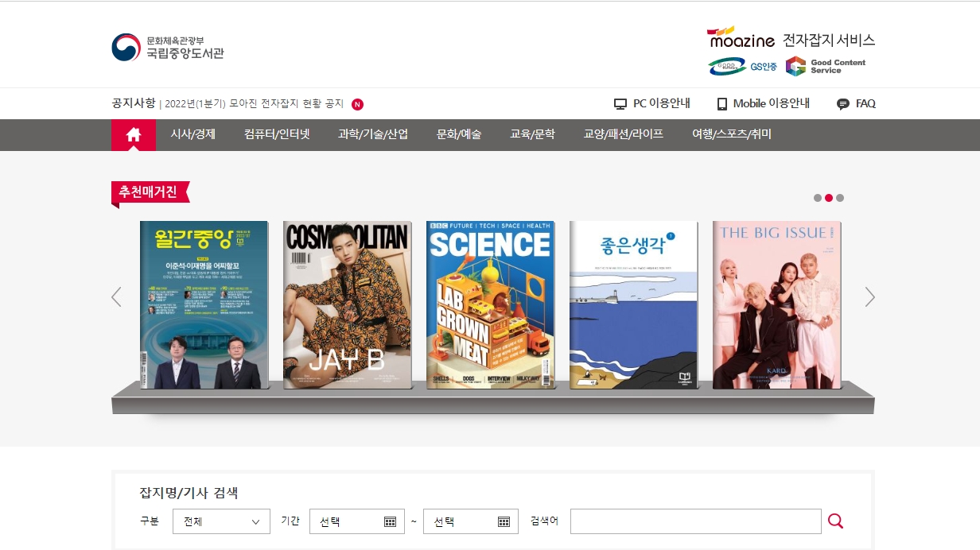The image size is (980, 550).
Task: Select the 교양/패션/라이프 menu
Action: coord(624,135)
